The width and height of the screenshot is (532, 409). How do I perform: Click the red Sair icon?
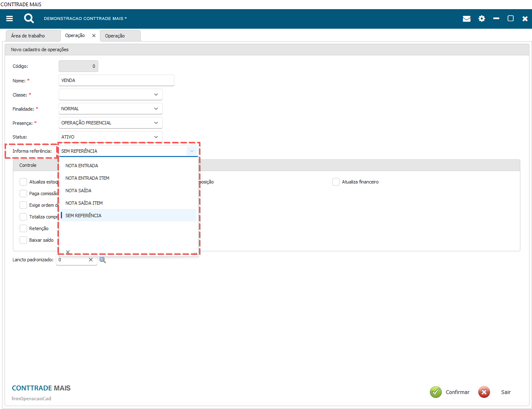coord(484,392)
